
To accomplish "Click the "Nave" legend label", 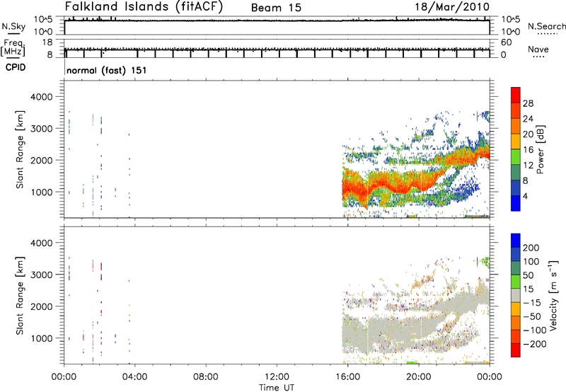I will click(538, 49).
